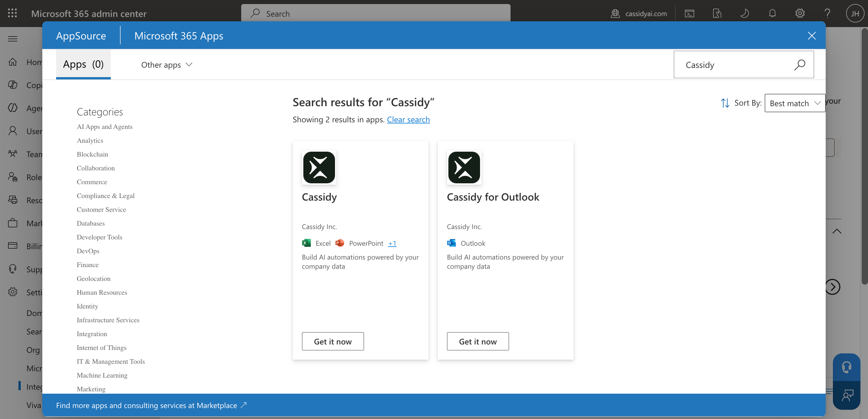Open the feedback floating button

point(846,395)
